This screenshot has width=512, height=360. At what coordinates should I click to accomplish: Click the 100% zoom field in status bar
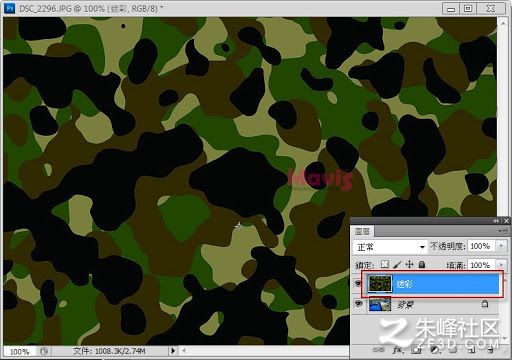point(19,351)
